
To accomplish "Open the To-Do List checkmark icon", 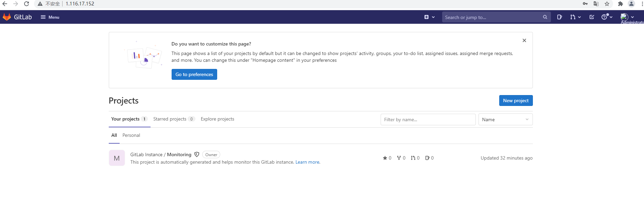I will (592, 17).
